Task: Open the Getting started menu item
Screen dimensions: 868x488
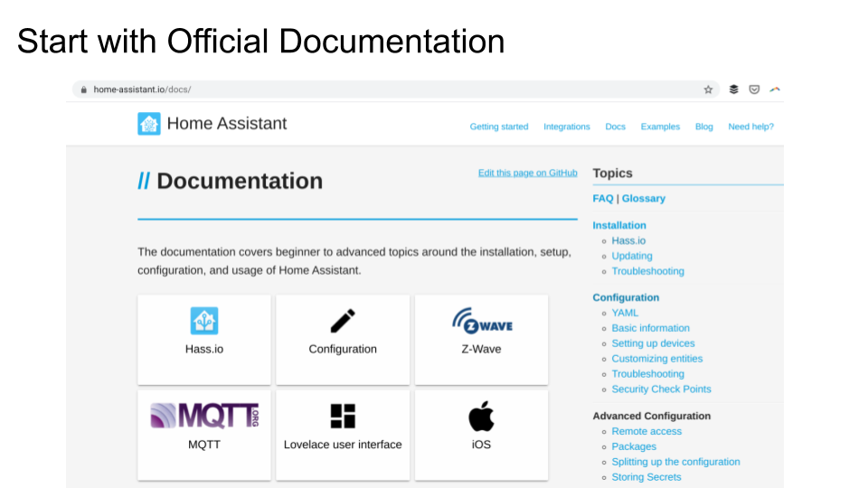Action: pos(499,127)
